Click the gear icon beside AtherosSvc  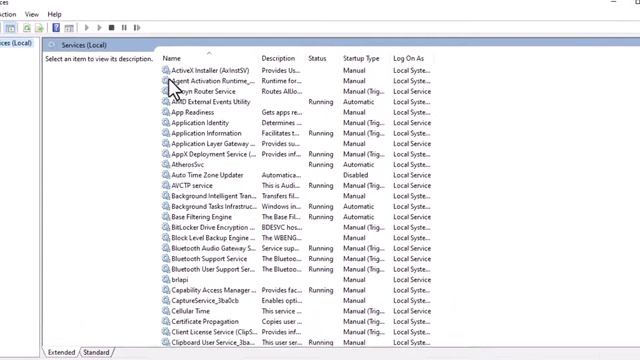coord(166,164)
